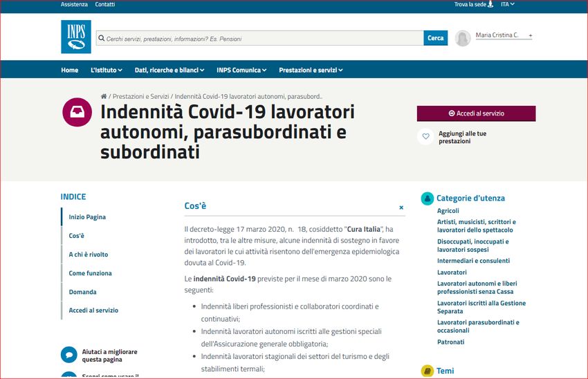This screenshot has width=588, height=379.
Task: Click the INPS logo
Action: coord(76,37)
